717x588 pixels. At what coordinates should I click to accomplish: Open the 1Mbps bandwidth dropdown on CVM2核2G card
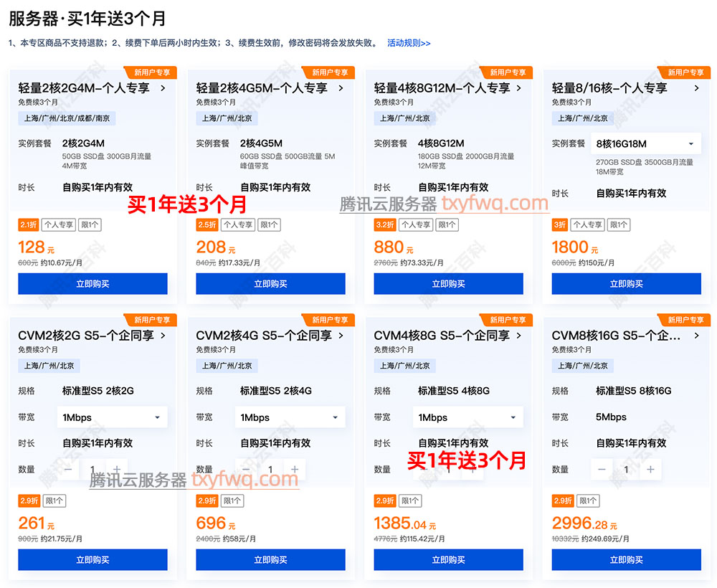(112, 417)
